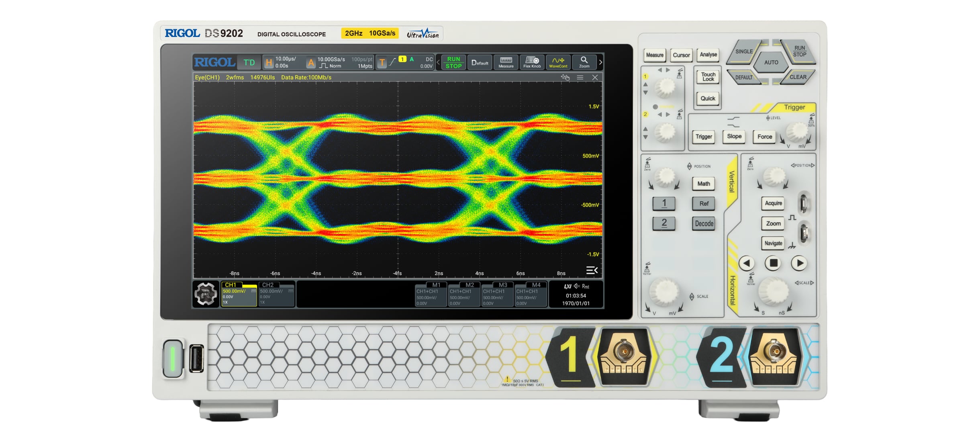Push the front-panel Analyse key
The image size is (980, 442).
click(708, 55)
